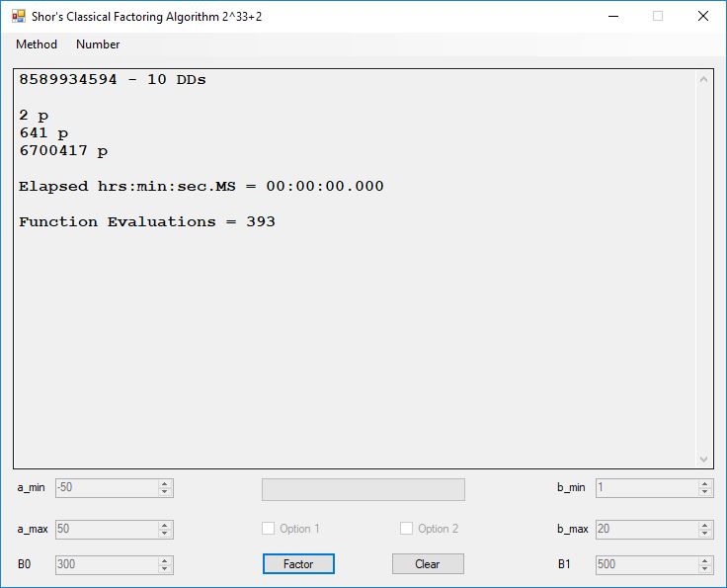
Task: Decrease a_min using down arrow
Action: click(165, 492)
